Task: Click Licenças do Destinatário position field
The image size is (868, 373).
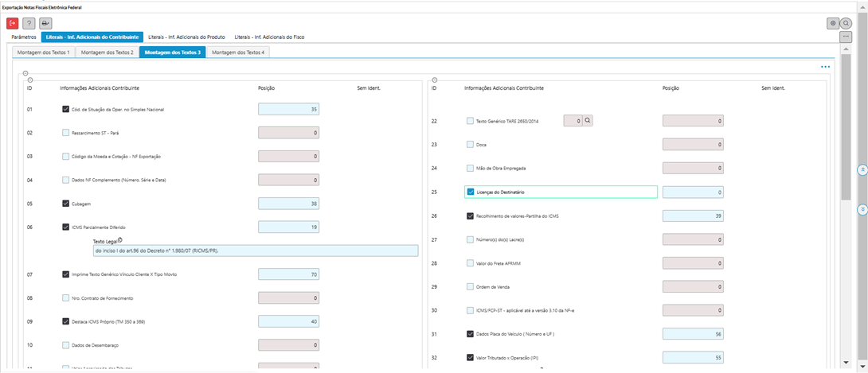Action: coord(693,192)
